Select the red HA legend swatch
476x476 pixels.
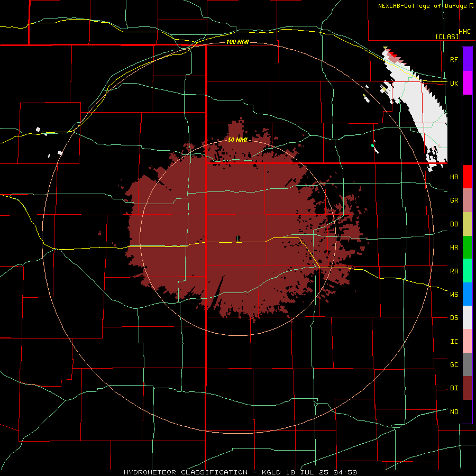467,177
